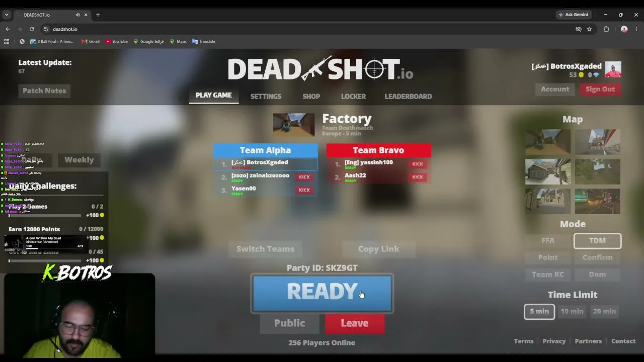Open the browser extensions puzzle icon

point(606,29)
